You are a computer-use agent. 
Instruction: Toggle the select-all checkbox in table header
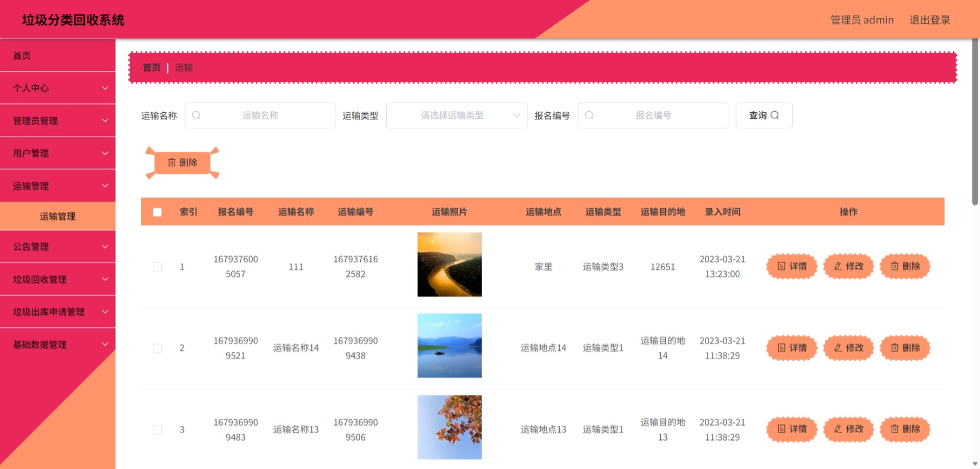[x=157, y=212]
